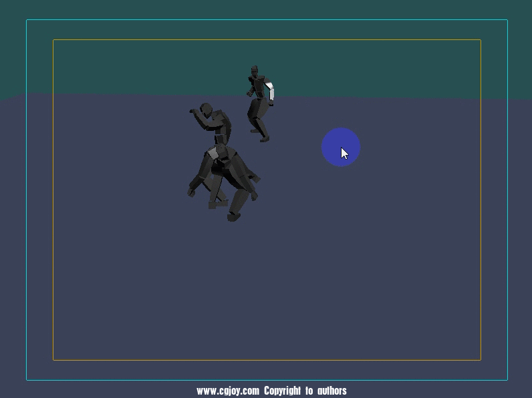532x398 pixels.
Task: Select the crouching biped's left hanging hand
Action: [x=191, y=192]
